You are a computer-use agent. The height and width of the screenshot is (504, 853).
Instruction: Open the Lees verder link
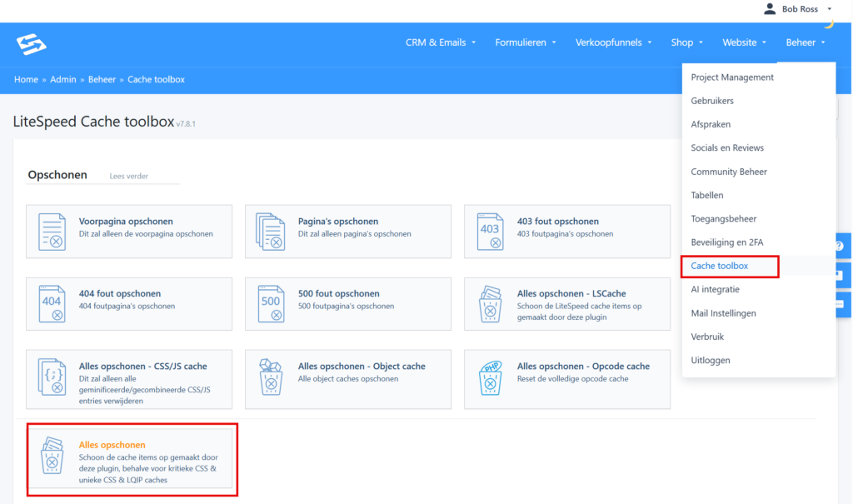(x=129, y=176)
